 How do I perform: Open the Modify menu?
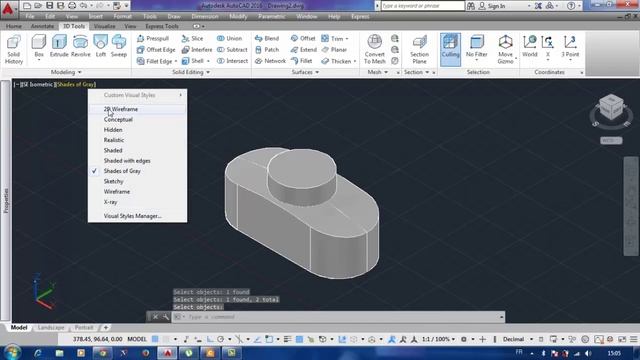238,16
